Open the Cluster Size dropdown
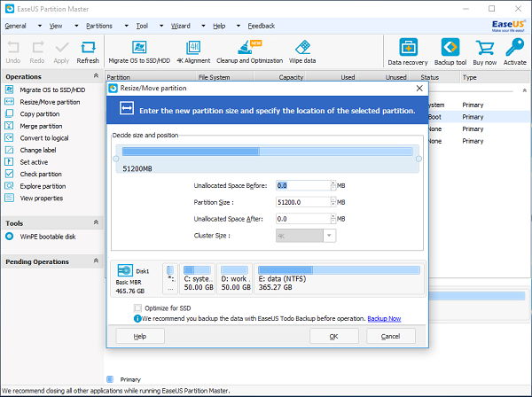 pos(329,236)
